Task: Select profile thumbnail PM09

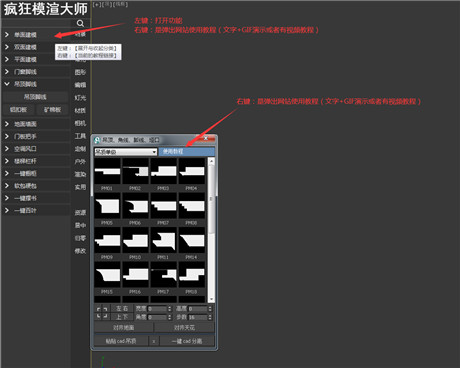Action: (x=107, y=240)
